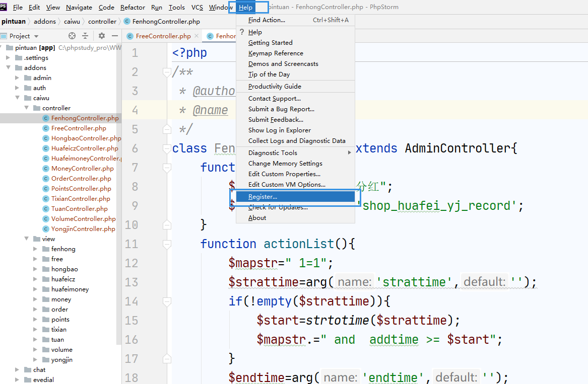Open the Refactor menu
Screen dimensions: 588x384
[133, 7]
